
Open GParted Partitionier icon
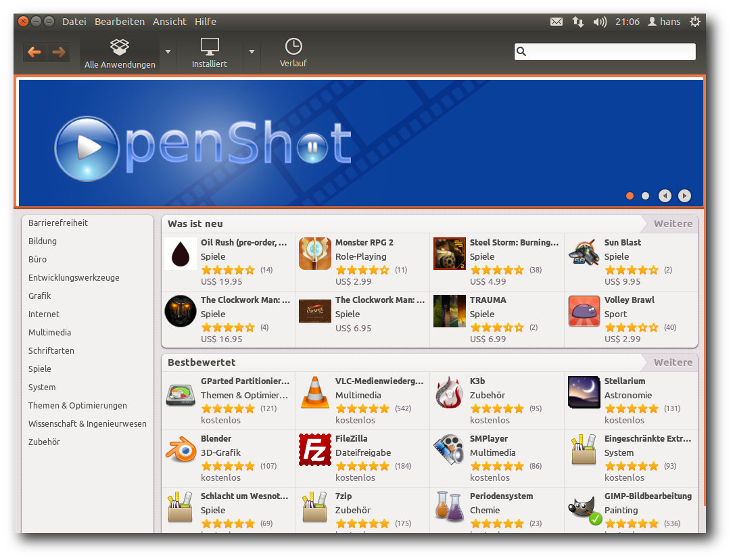pos(181,394)
